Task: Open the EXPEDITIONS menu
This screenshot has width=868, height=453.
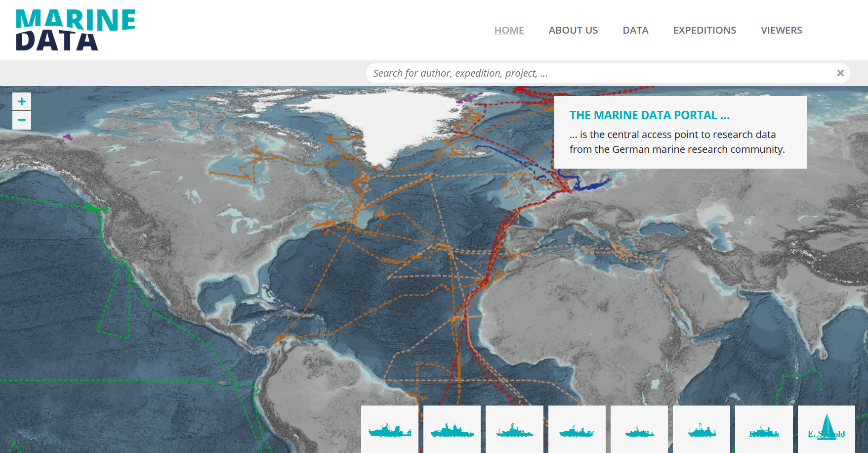Action: click(704, 30)
